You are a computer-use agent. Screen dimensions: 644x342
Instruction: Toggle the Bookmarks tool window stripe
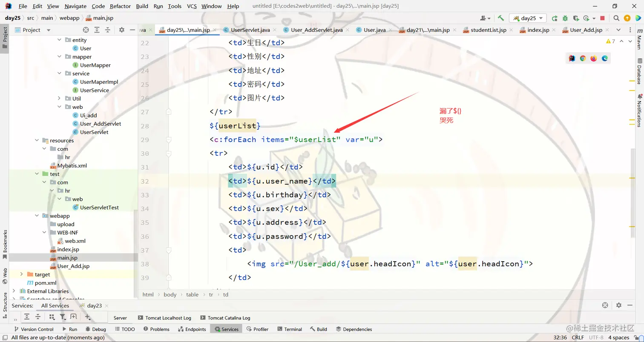5,245
